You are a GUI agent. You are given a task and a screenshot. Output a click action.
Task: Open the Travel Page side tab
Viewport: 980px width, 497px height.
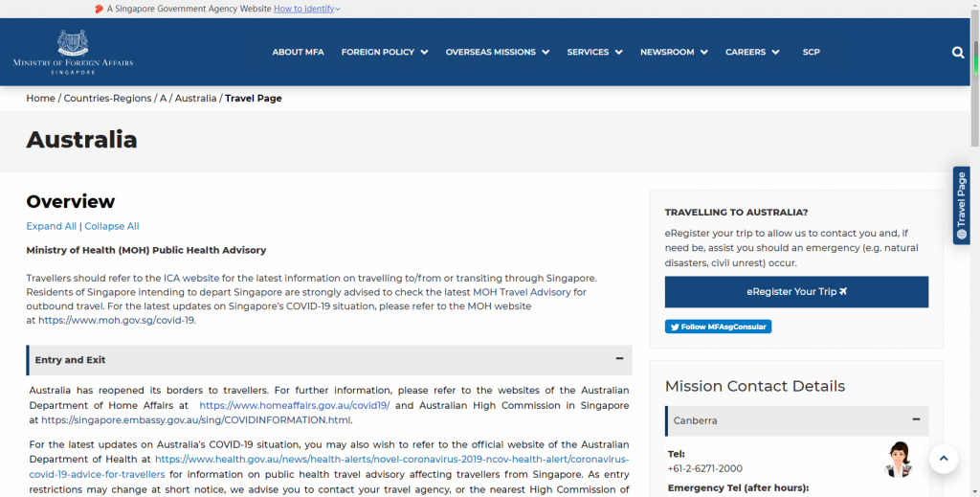961,206
